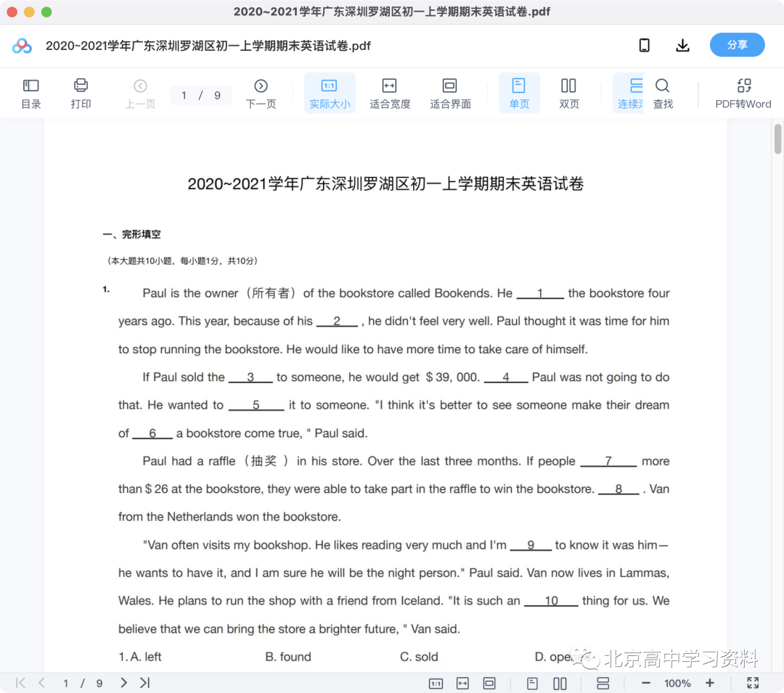Enter fullscreen with the expand icon
The width and height of the screenshot is (784, 693).
point(753,683)
